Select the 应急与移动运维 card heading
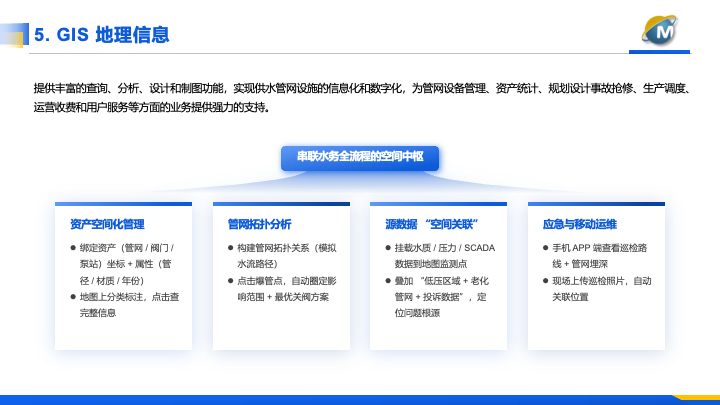 point(579,224)
